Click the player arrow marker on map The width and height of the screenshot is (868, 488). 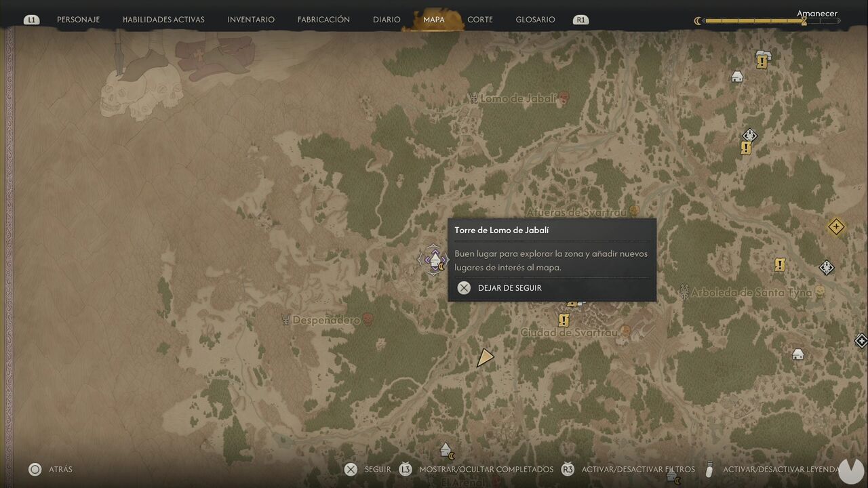pyautogui.click(x=484, y=358)
